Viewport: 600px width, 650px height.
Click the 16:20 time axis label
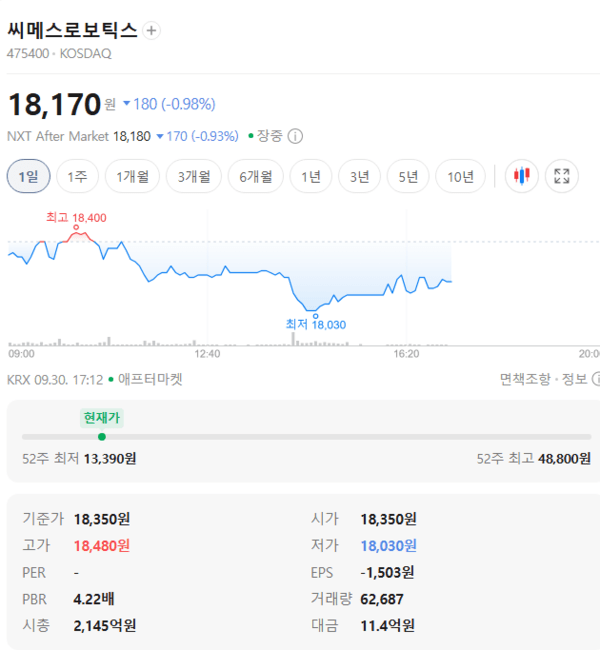pyautogui.click(x=406, y=354)
